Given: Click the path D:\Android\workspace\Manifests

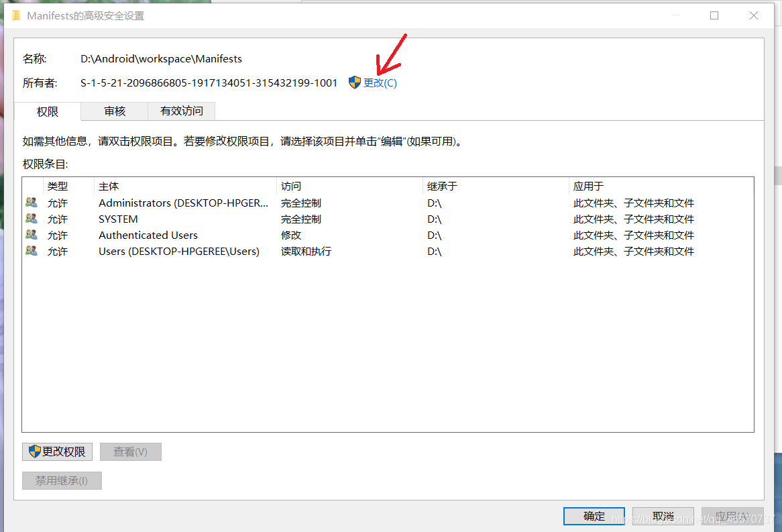Looking at the screenshot, I should pyautogui.click(x=161, y=59).
